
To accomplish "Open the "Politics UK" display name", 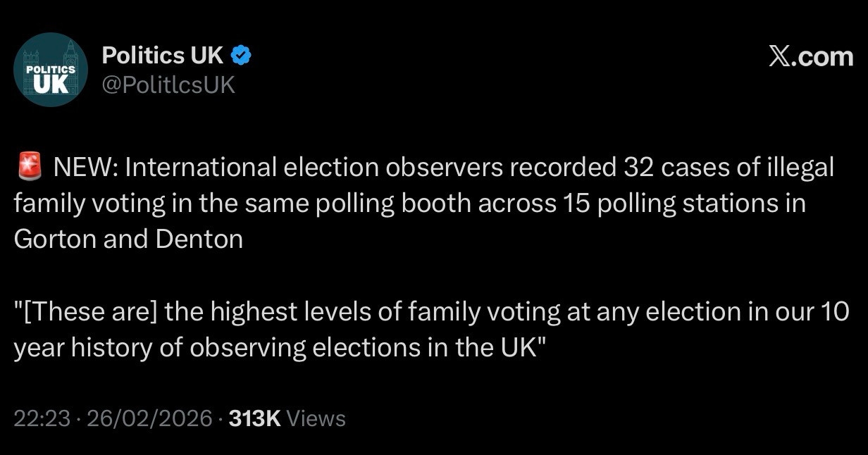I will tap(163, 54).
